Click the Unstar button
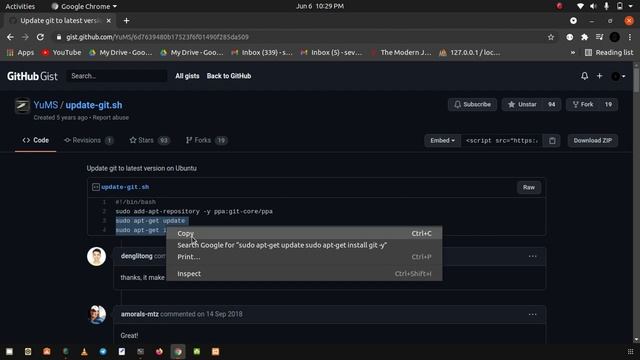The height and width of the screenshot is (360, 640). (522, 104)
